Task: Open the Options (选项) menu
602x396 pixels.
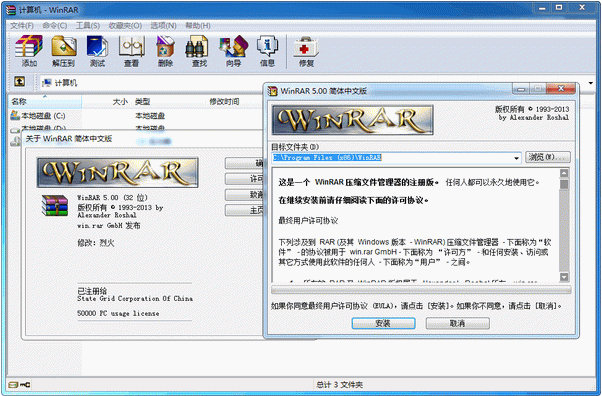Action: [x=163, y=26]
